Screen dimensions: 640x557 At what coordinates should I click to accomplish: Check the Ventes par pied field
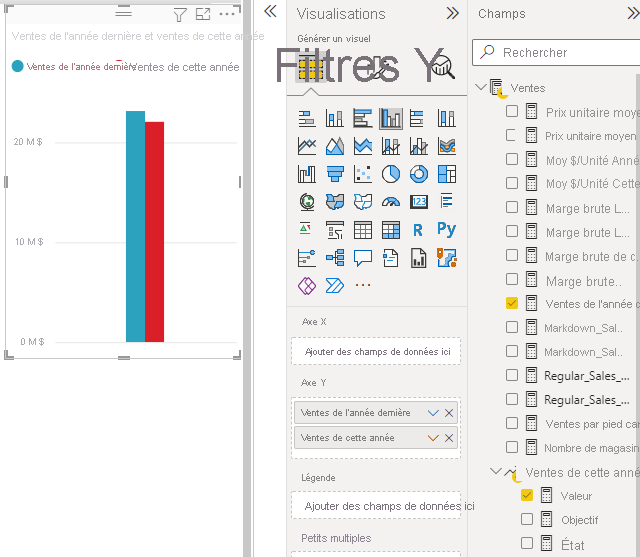pos(511,423)
